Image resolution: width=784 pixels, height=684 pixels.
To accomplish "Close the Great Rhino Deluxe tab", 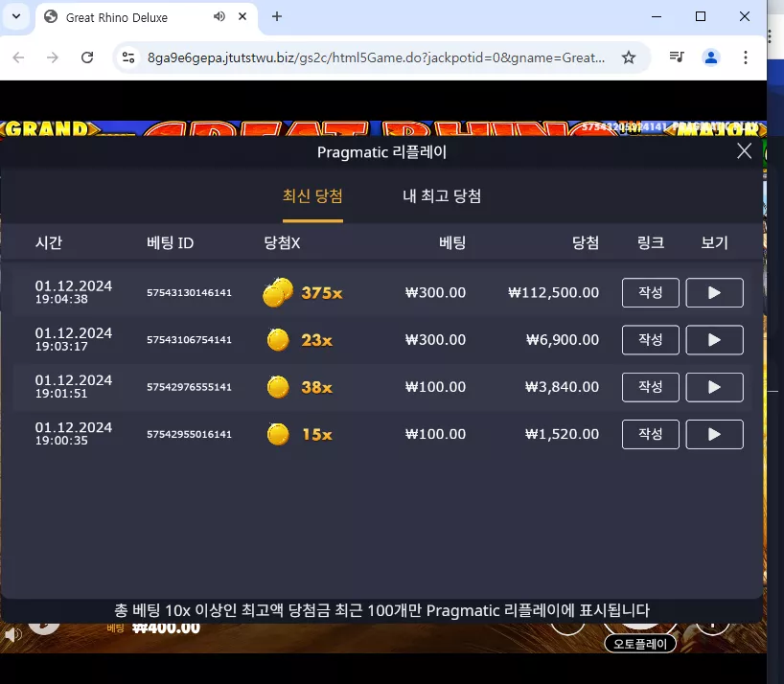I will pyautogui.click(x=242, y=16).
